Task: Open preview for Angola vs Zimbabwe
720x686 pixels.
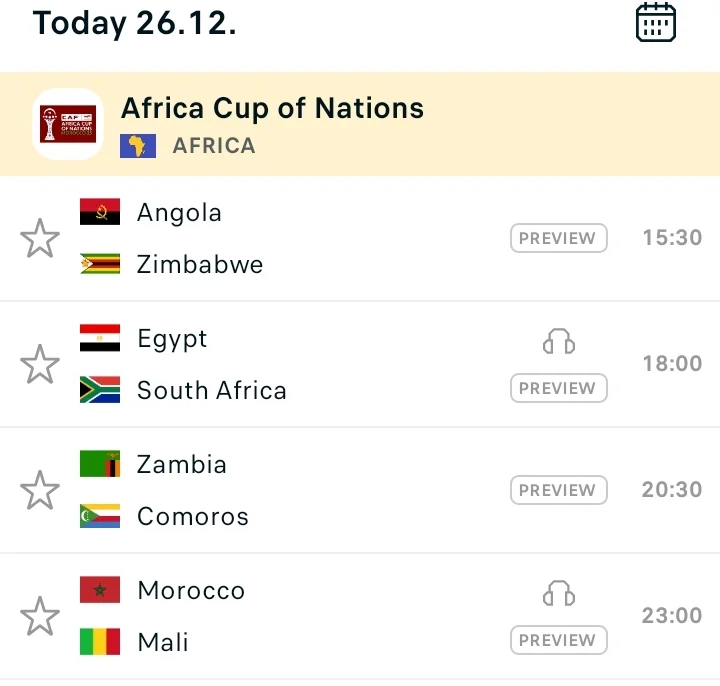Action: tap(558, 238)
